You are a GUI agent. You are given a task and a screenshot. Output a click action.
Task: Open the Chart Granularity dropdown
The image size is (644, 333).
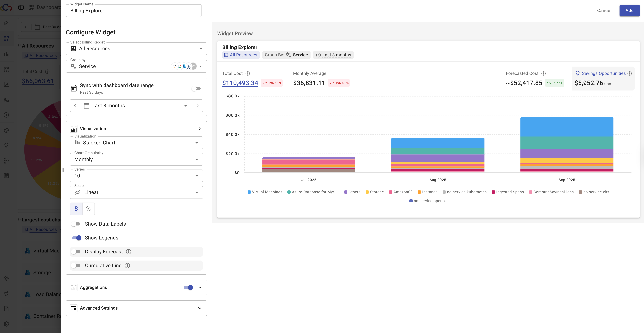(136, 159)
